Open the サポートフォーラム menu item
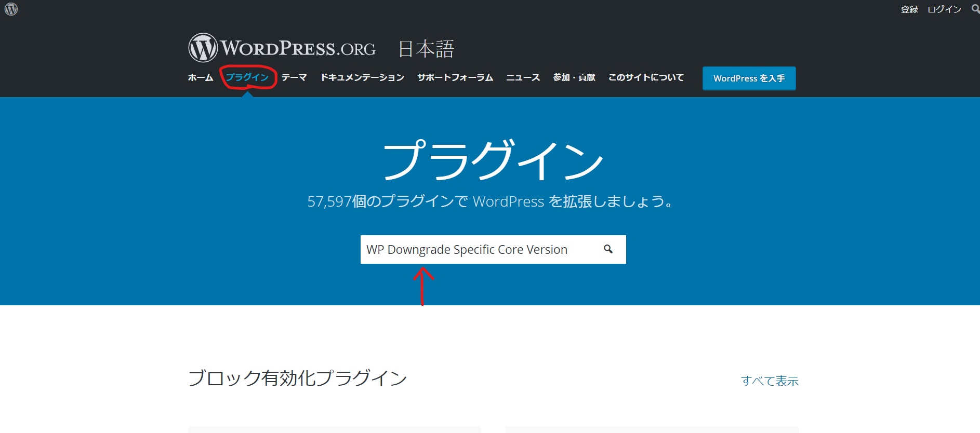This screenshot has height=433, width=980. click(455, 77)
